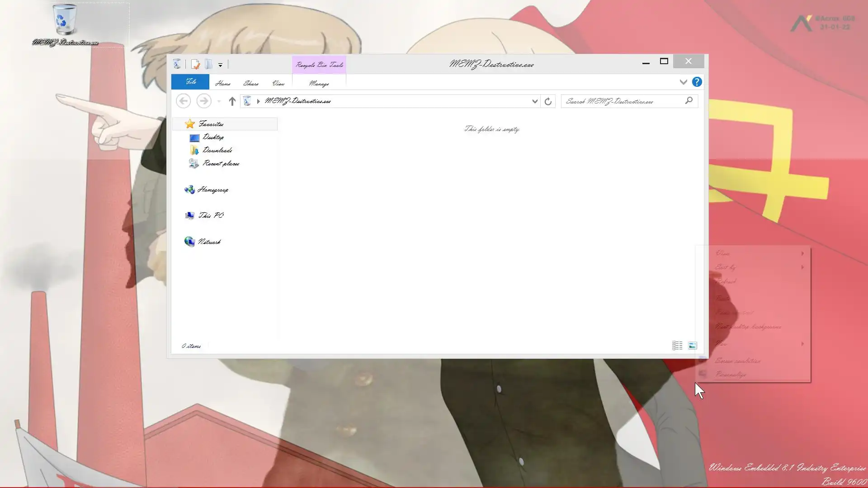Switch to Large icons view in status bar
This screenshot has height=488, width=868.
coord(692,346)
